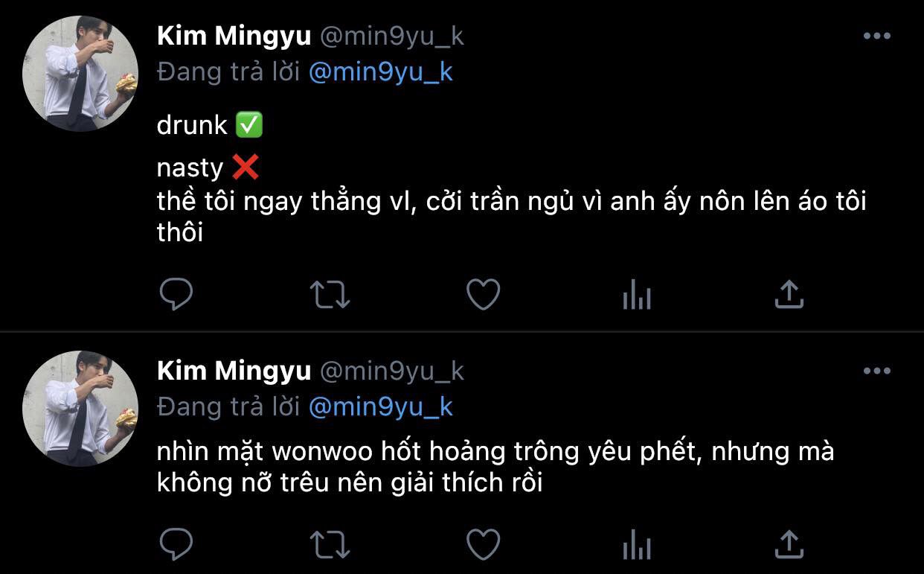
Task: Share the first tweet via upload icon
Action: tap(789, 295)
